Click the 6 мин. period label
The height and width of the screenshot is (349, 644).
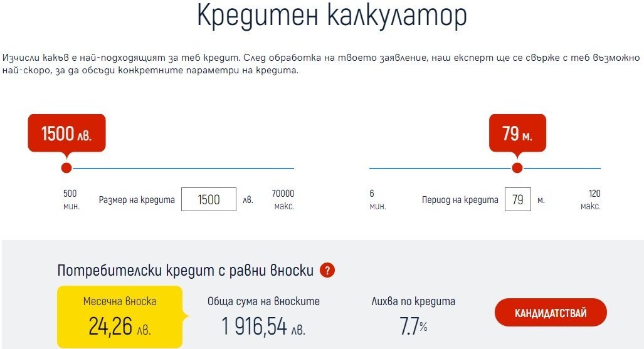377,200
